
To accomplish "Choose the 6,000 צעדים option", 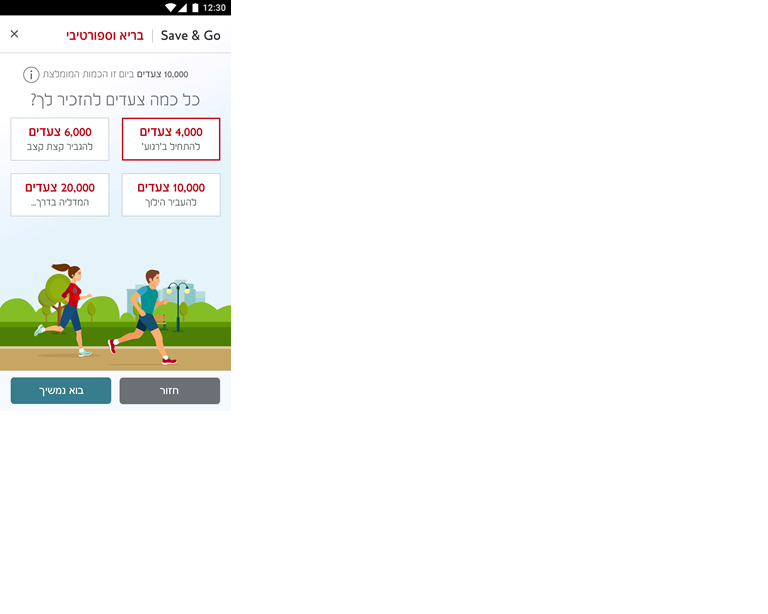I will click(x=60, y=139).
